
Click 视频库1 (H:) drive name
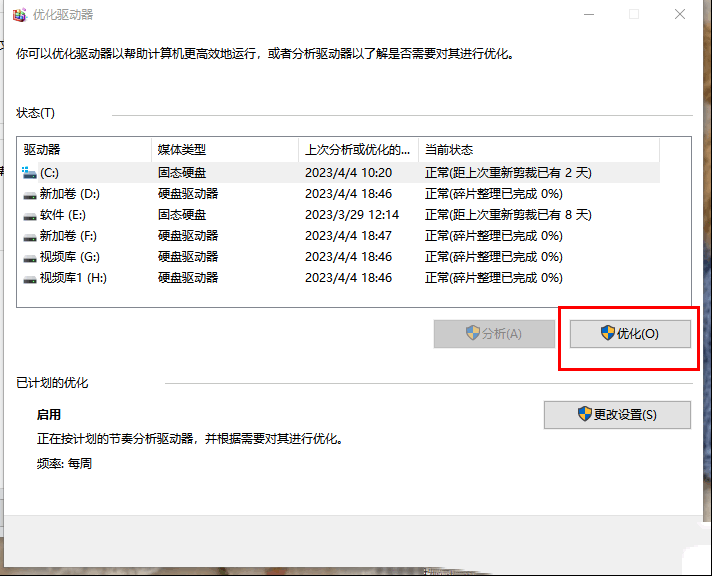click(73, 278)
